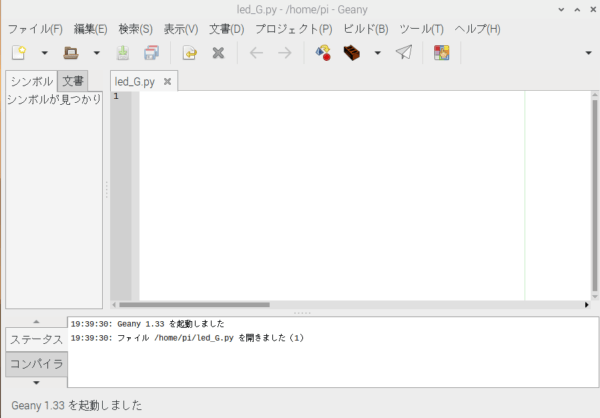This screenshot has height=418, width=600.
Task: Click the vertical scrollbar thumb in editor
Action: pyautogui.click(x=595, y=196)
